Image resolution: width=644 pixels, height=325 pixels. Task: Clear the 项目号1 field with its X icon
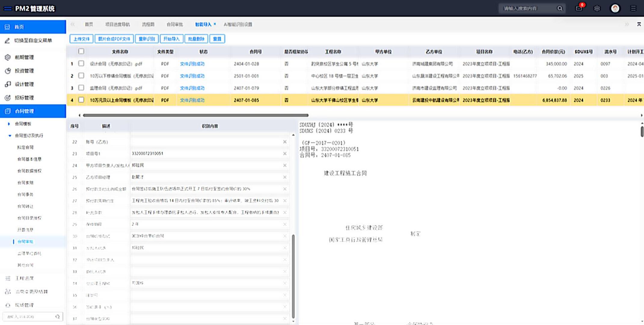tap(285, 153)
